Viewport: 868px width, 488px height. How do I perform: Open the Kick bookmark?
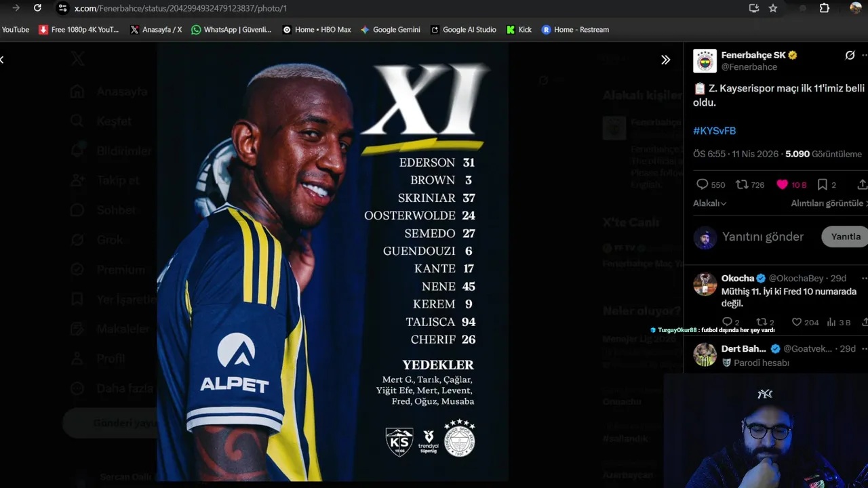(x=519, y=30)
